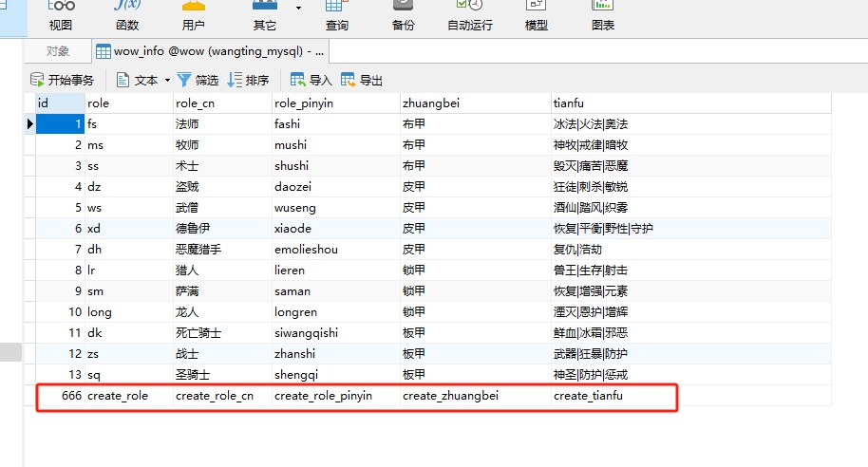Select the cell '武器|狂暴|防护'
Viewport: 868px width, 467px height.
691,354
